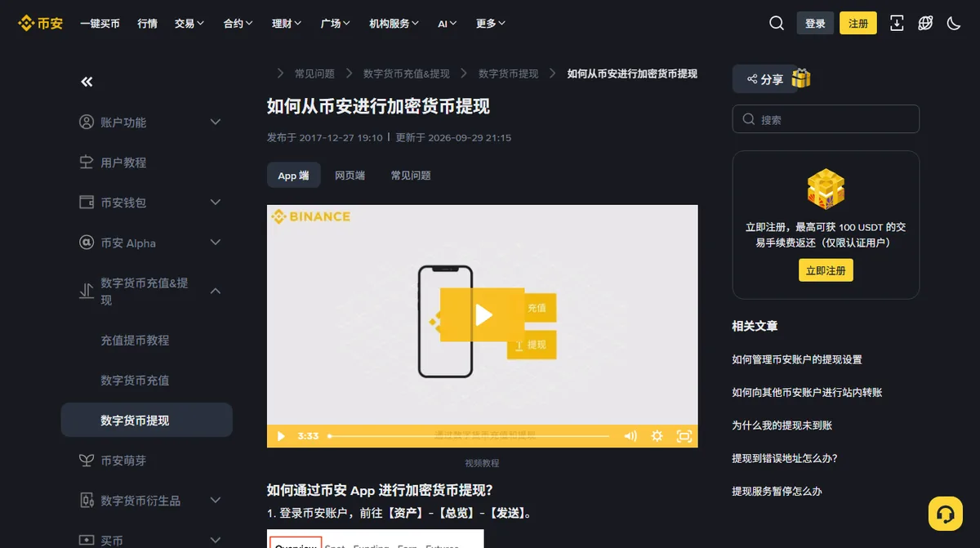Click the 账户功能 user icon
The image size is (980, 548).
click(x=87, y=122)
